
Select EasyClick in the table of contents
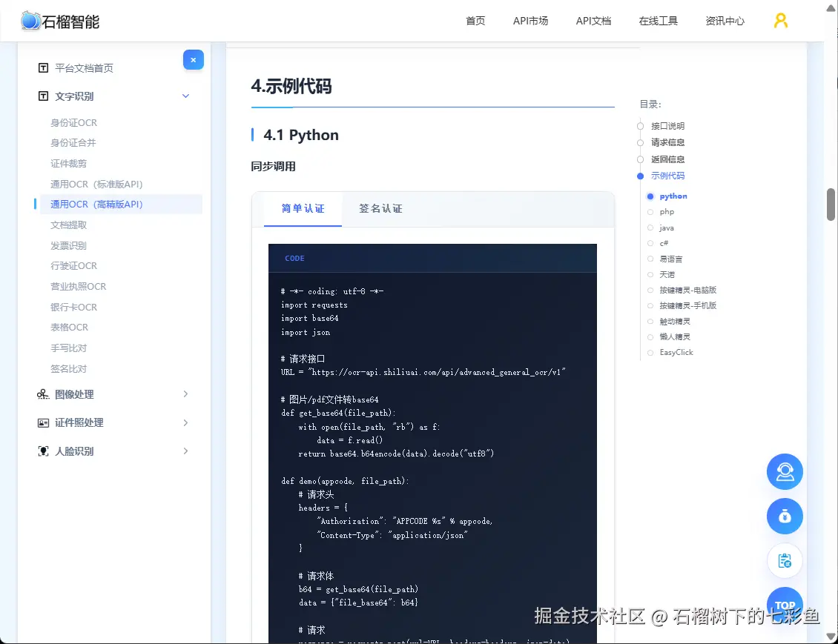(x=676, y=353)
